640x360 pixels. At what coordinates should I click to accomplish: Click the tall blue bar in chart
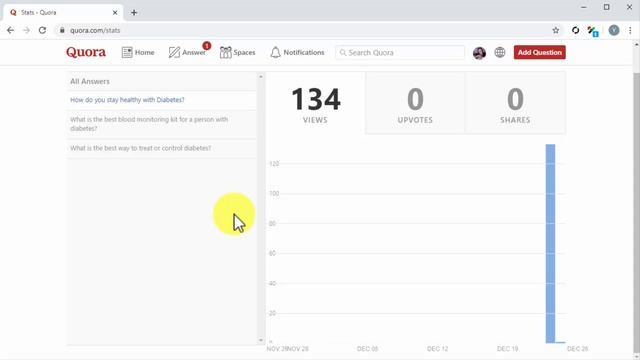550,244
